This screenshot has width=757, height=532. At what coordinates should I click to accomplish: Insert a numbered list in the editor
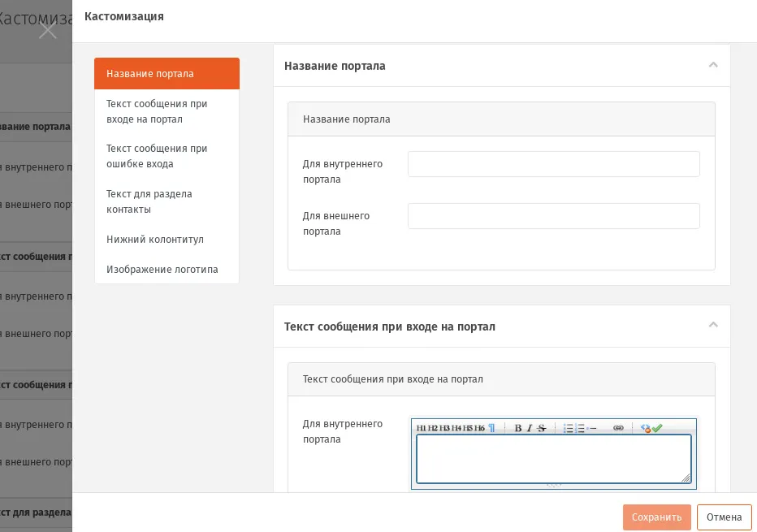click(x=580, y=428)
